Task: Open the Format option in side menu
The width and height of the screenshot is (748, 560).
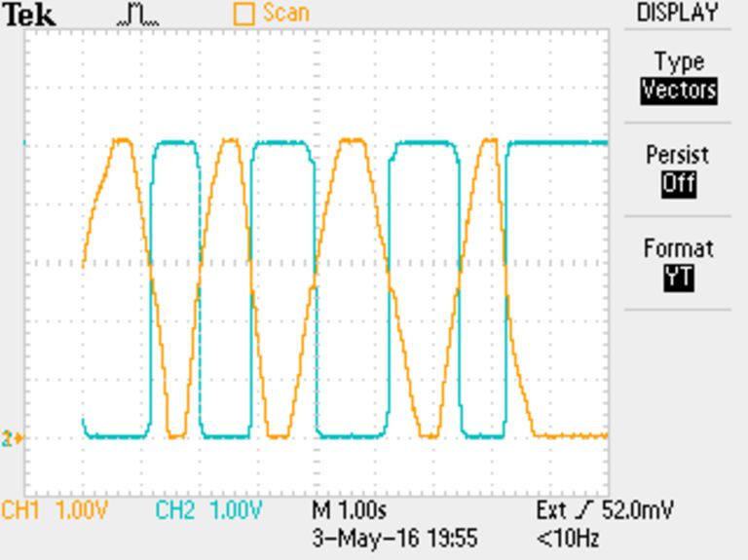Action: pyautogui.click(x=678, y=249)
